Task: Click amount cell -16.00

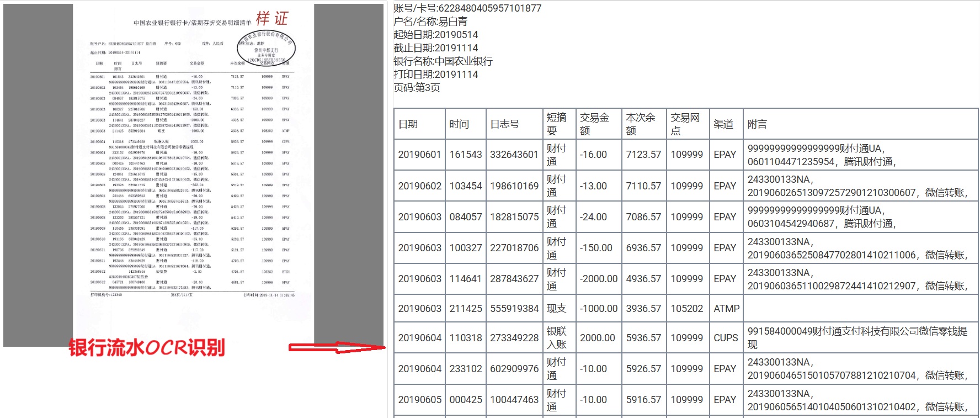Action: click(x=599, y=155)
